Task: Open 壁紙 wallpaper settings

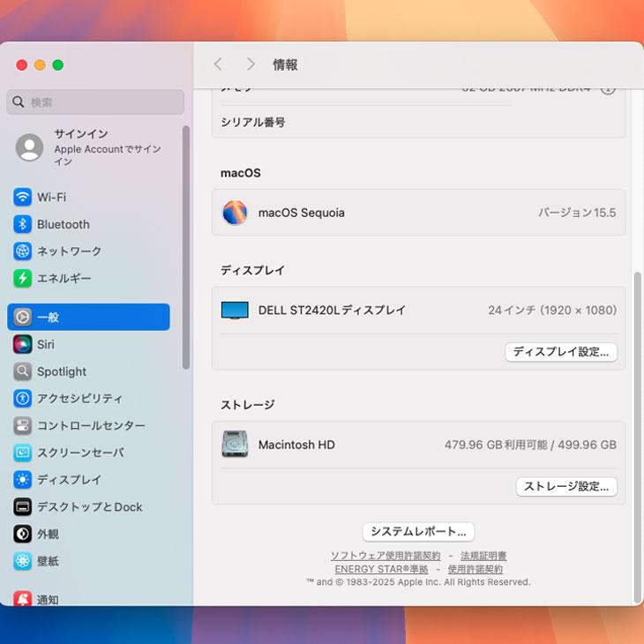Action: tap(48, 561)
